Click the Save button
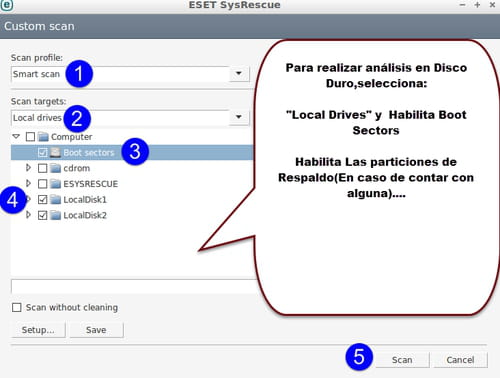 (x=96, y=330)
